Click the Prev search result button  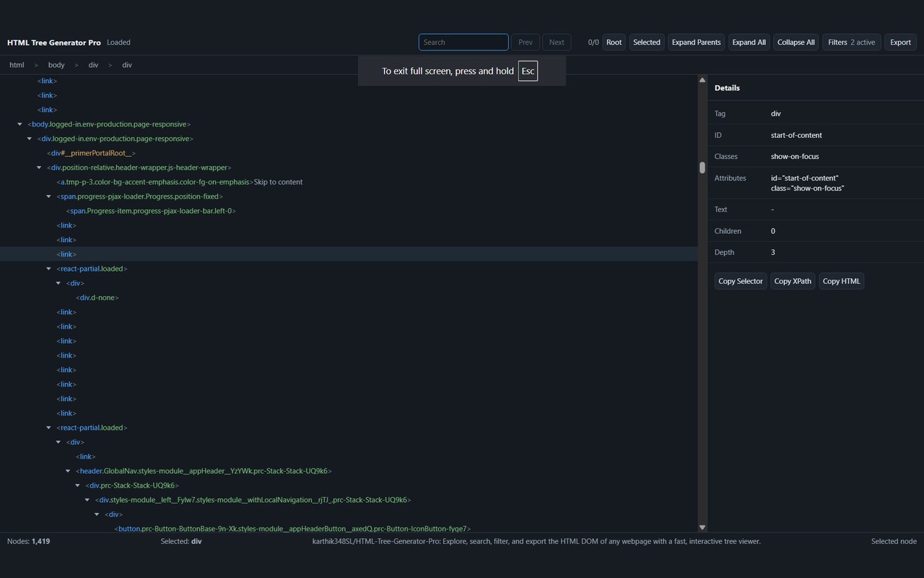point(526,43)
